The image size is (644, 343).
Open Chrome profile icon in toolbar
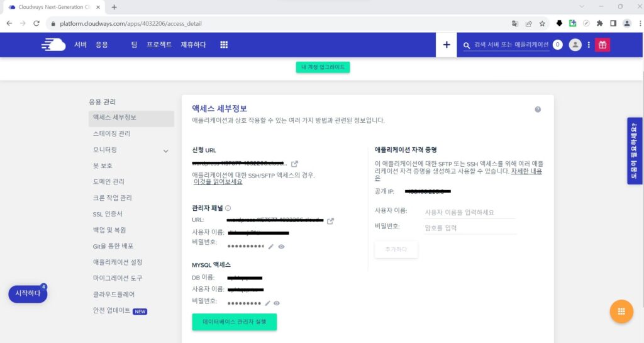(627, 23)
